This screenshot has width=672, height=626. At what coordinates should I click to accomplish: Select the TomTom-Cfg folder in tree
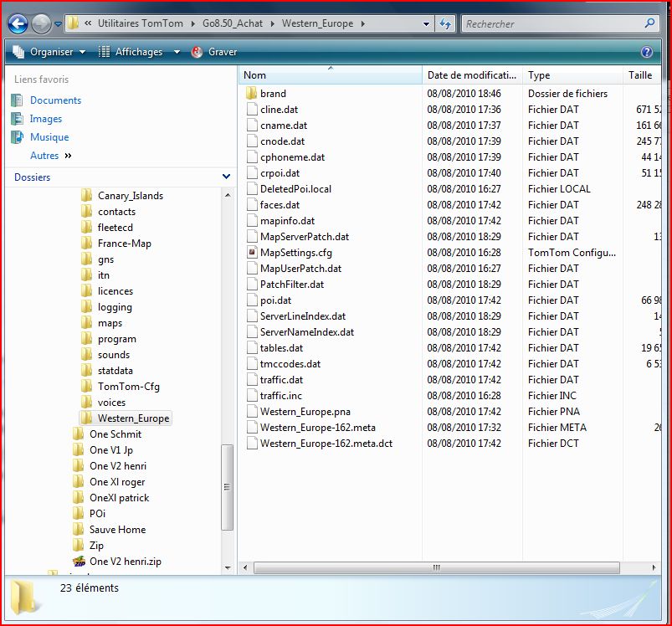[129, 387]
